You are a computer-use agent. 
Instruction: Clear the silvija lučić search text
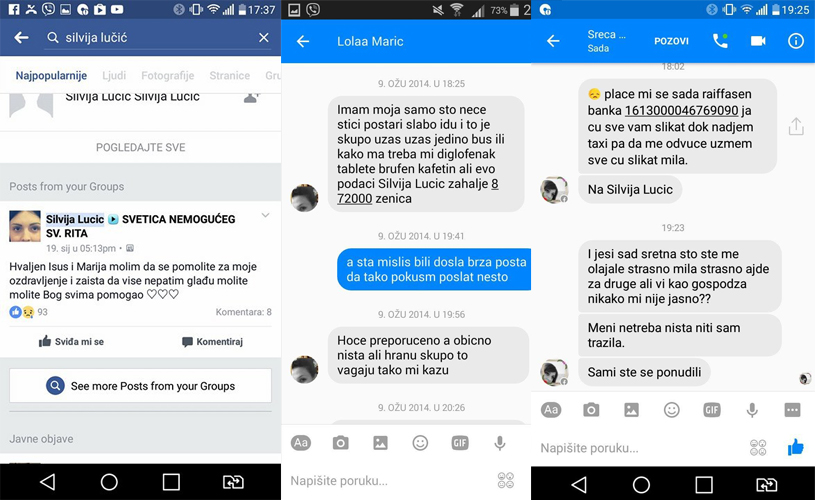pos(264,37)
